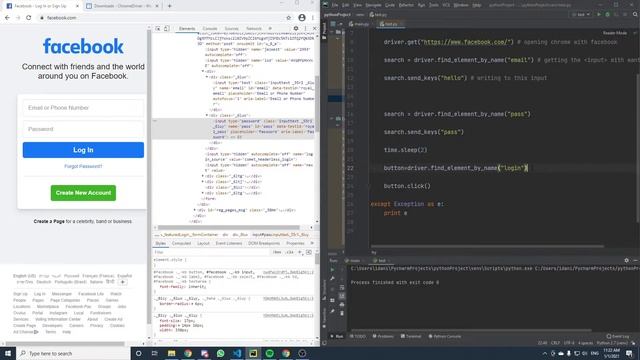Bookmark this page with the star icon
This screenshot has width=640, height=360.
(x=289, y=18)
